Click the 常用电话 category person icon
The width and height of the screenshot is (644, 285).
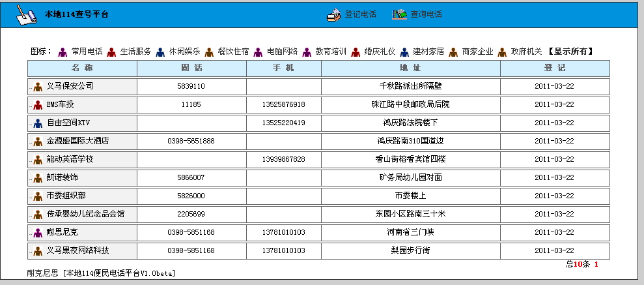pyautogui.click(x=63, y=52)
